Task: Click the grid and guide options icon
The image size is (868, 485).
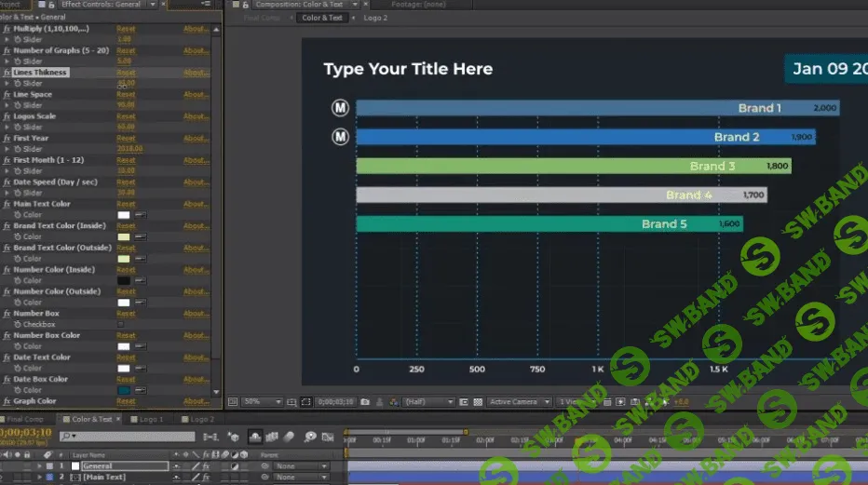Action: (x=292, y=402)
